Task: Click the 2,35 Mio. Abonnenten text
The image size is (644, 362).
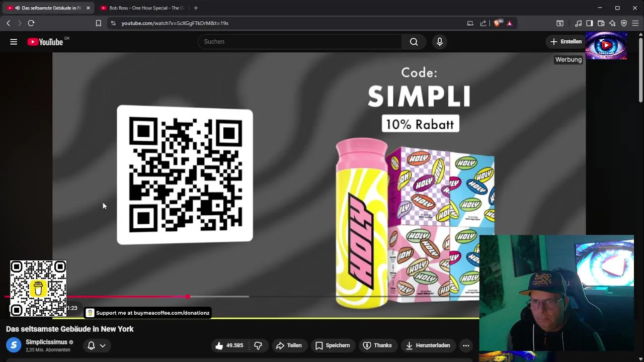Action: pos(48,350)
